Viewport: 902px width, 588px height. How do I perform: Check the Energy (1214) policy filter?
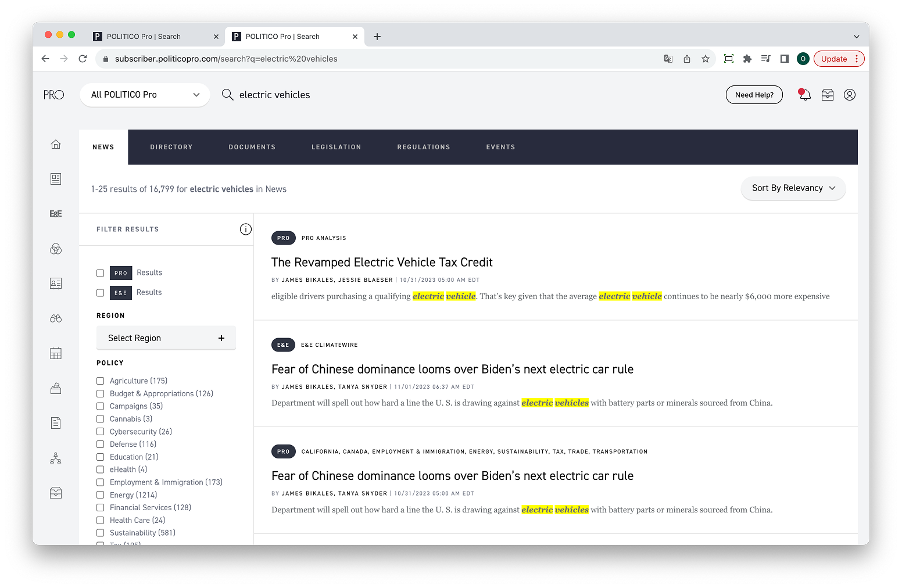tap(100, 494)
